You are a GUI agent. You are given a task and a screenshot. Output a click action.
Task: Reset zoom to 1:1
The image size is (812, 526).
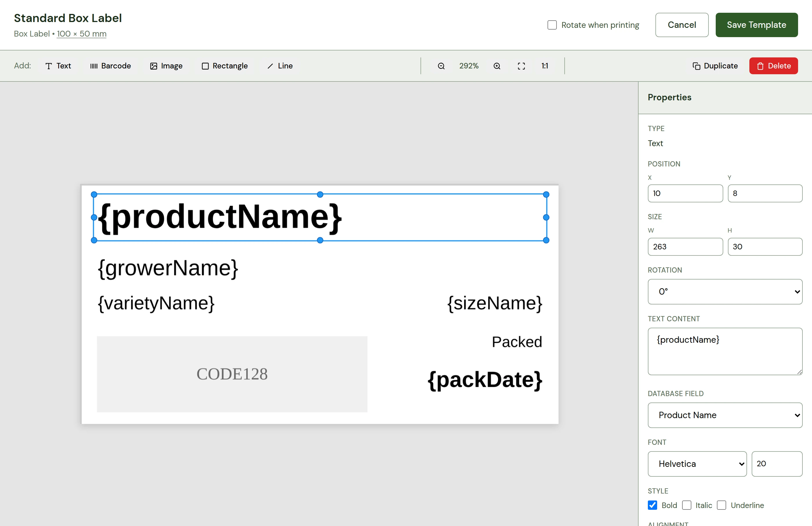[545, 66]
